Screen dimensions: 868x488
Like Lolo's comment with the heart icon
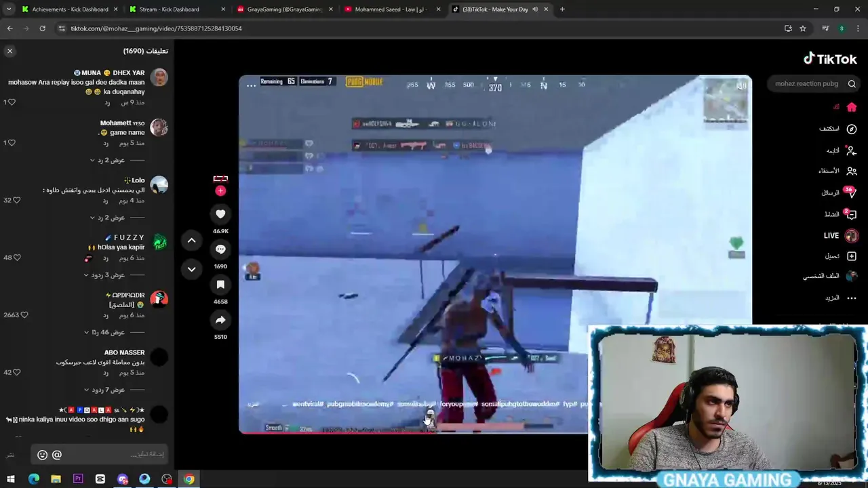17,201
